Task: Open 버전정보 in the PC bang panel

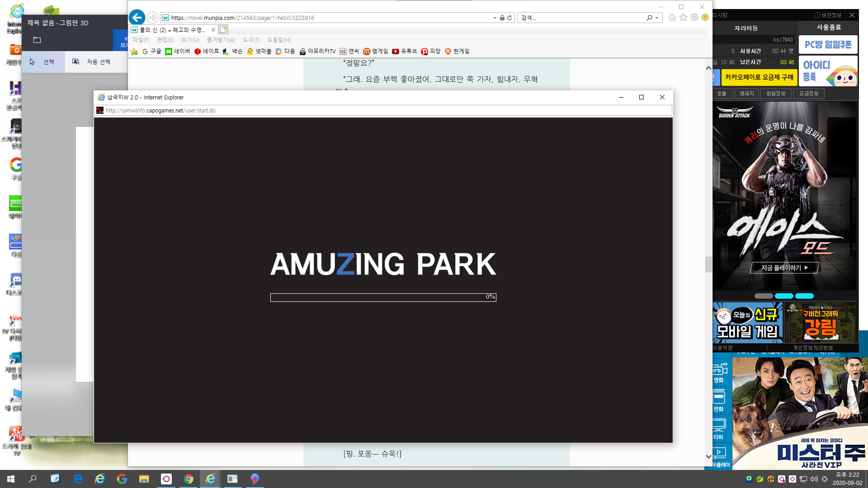Action: (828, 15)
